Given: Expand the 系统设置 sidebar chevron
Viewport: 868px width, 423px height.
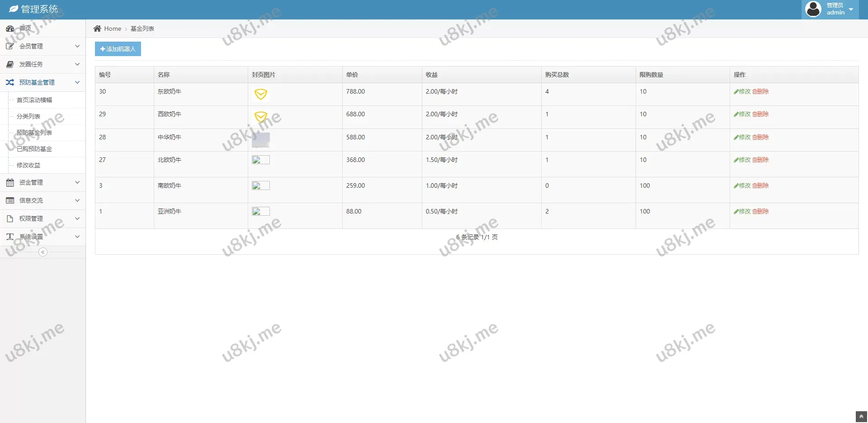Looking at the screenshot, I should click(x=77, y=237).
